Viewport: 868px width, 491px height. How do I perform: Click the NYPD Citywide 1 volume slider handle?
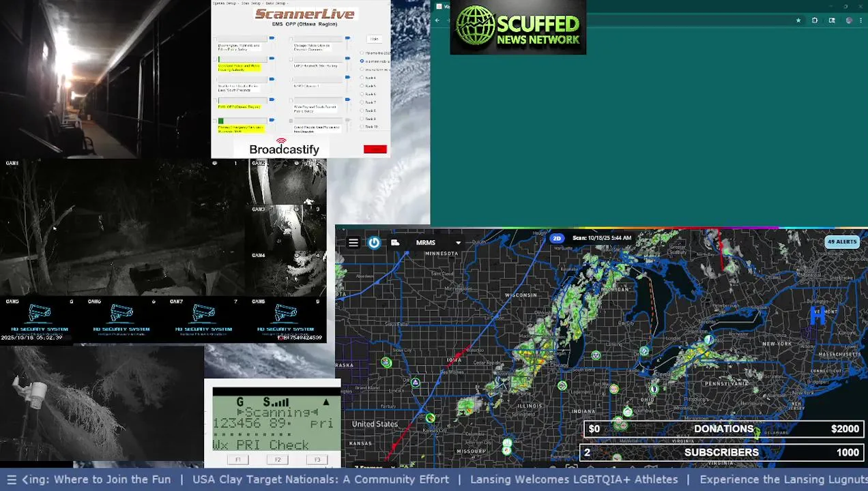pos(347,77)
